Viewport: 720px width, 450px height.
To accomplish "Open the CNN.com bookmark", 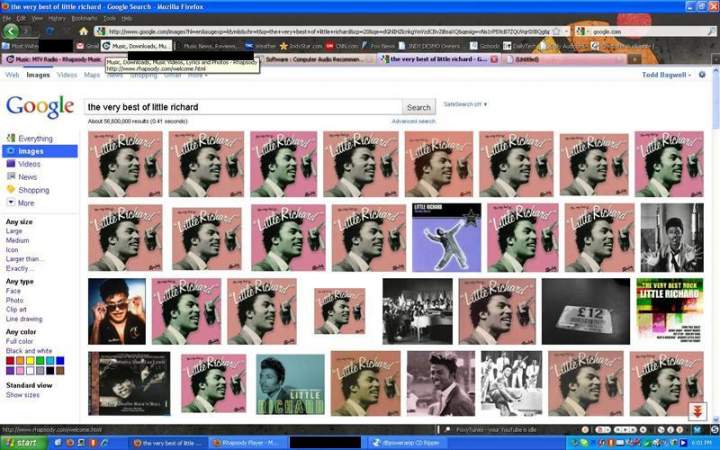I will point(342,45).
